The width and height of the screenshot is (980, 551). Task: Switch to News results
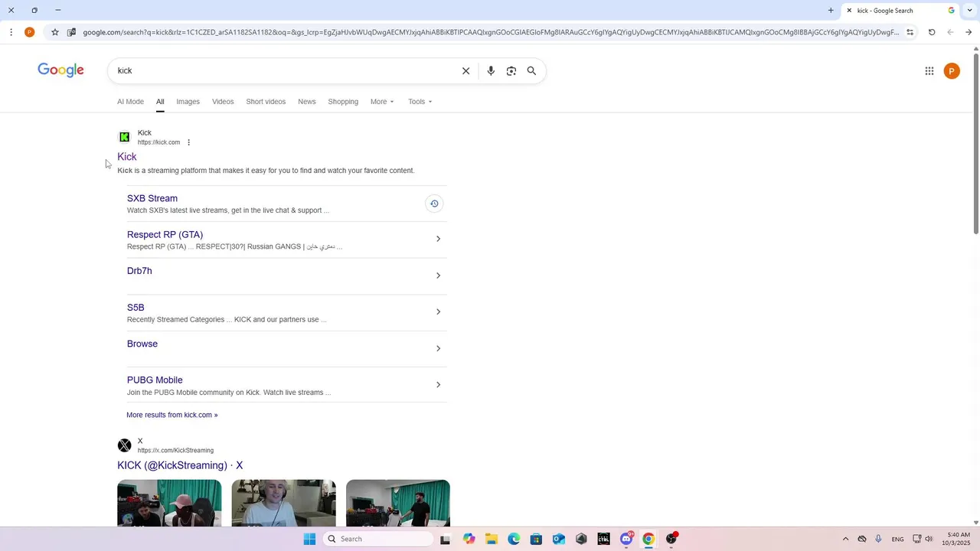point(307,102)
